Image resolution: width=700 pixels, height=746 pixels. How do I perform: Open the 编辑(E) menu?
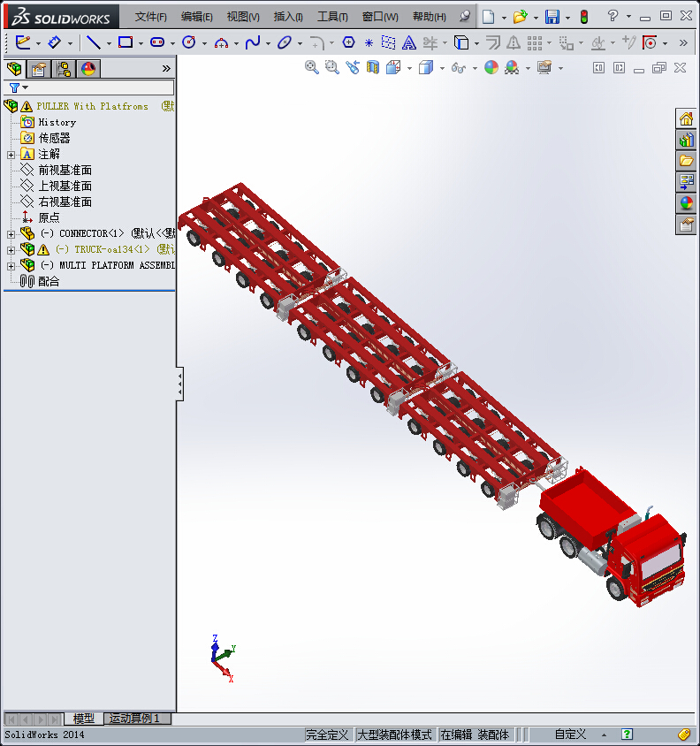click(196, 17)
